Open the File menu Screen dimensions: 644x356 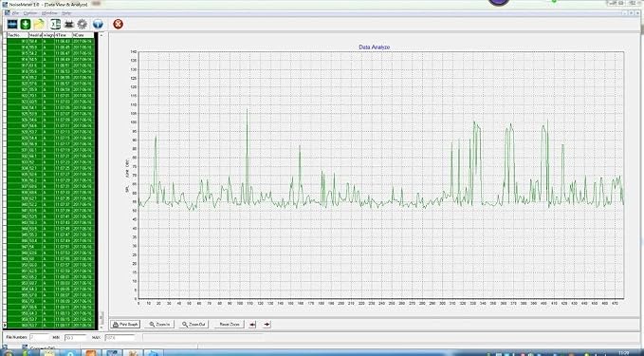(x=15, y=13)
